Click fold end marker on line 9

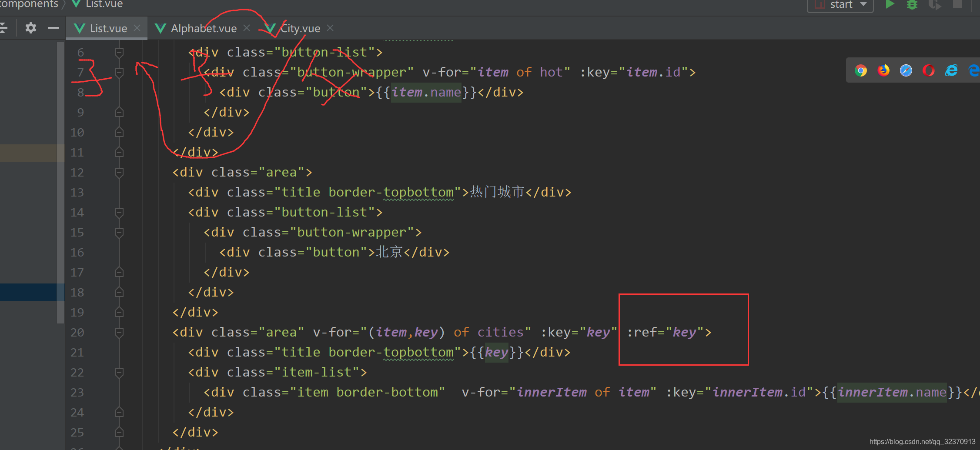pyautogui.click(x=119, y=112)
